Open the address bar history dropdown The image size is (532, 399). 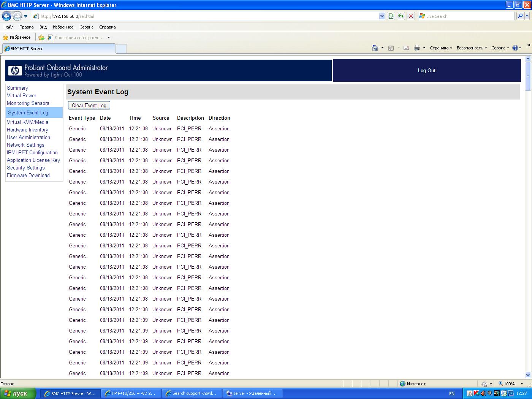point(382,16)
